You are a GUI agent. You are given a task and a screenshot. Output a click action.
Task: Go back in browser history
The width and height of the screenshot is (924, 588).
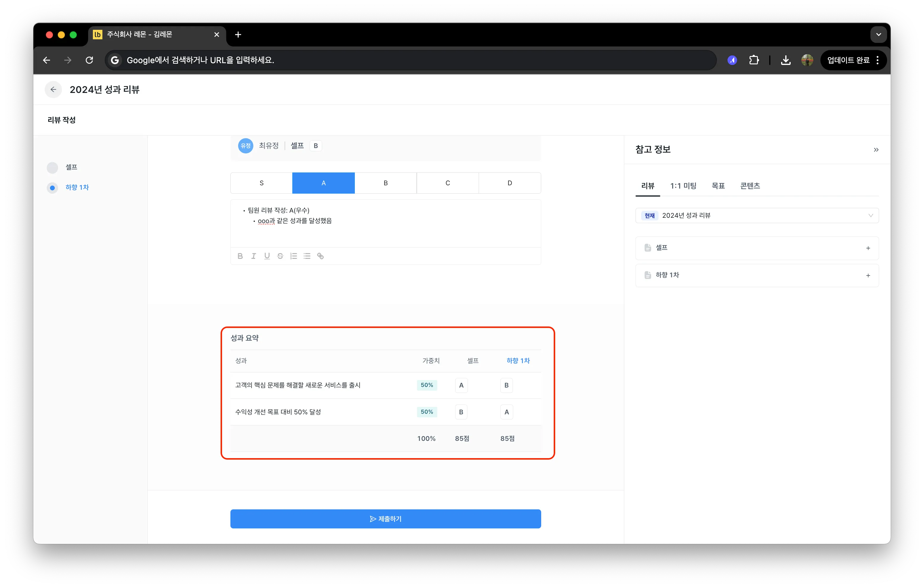coord(47,60)
